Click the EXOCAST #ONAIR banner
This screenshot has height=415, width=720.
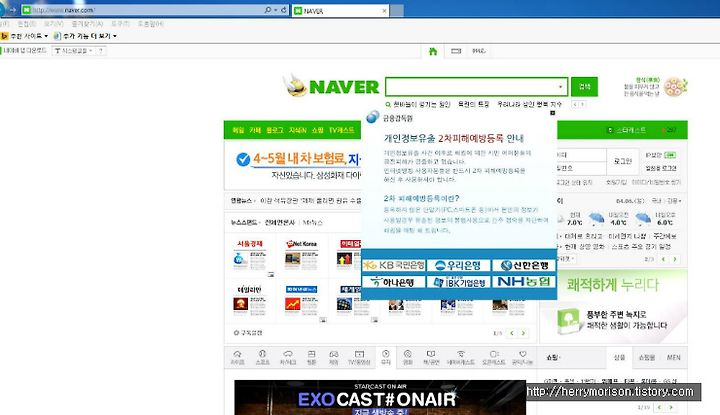point(380,398)
